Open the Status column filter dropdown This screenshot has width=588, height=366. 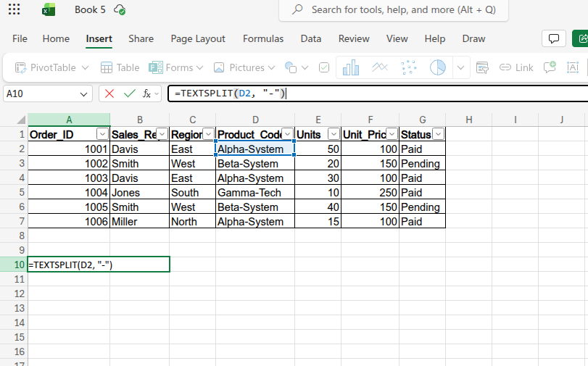click(438, 134)
